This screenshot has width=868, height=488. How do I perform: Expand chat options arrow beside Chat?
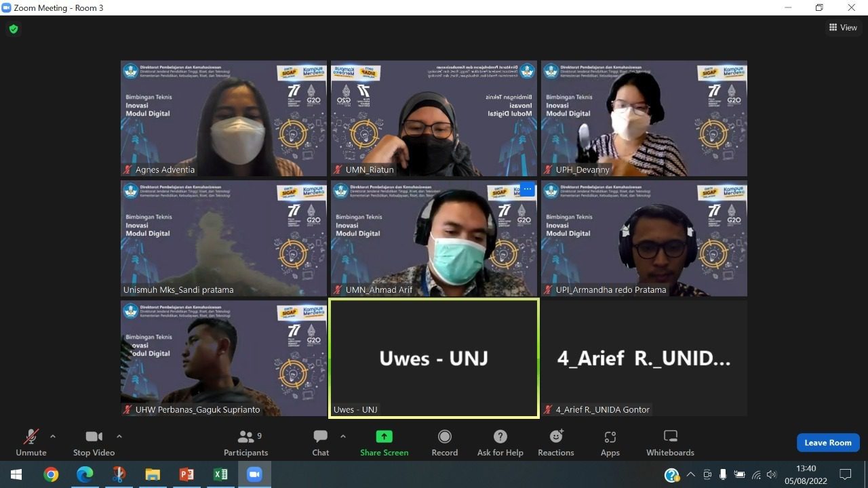point(342,436)
